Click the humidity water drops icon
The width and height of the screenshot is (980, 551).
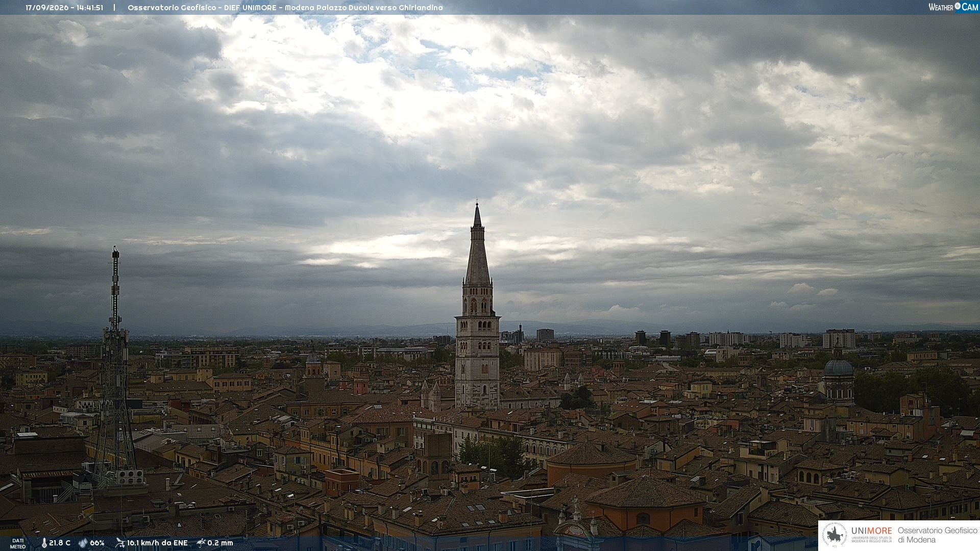click(83, 543)
